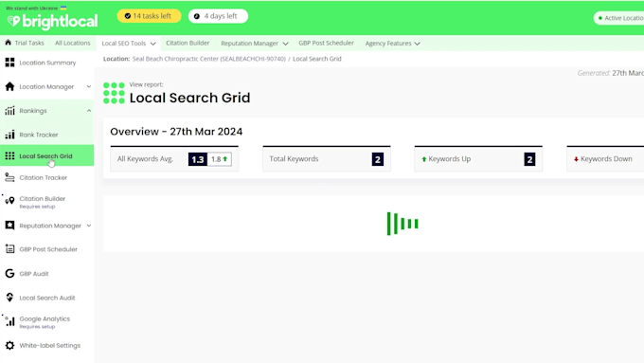Click We stand with Ukraine text
Viewport: 644px width, 363px height.
31,9
